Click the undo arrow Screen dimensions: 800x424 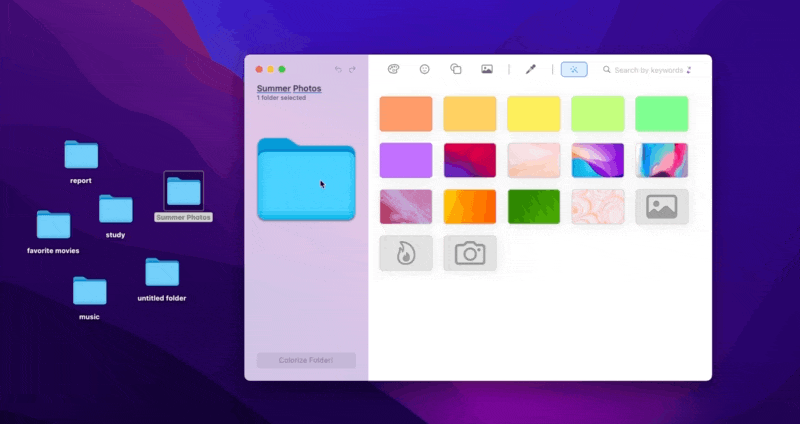click(338, 69)
